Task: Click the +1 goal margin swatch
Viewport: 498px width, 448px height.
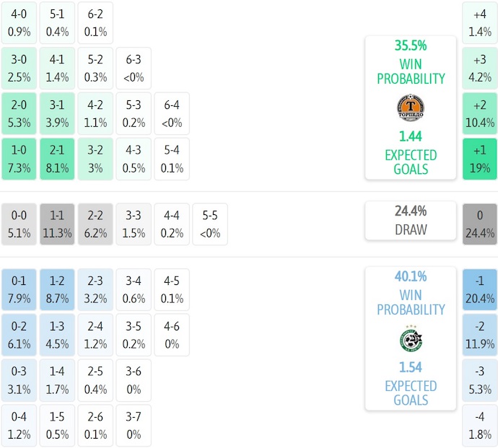Action: pyautogui.click(x=479, y=159)
